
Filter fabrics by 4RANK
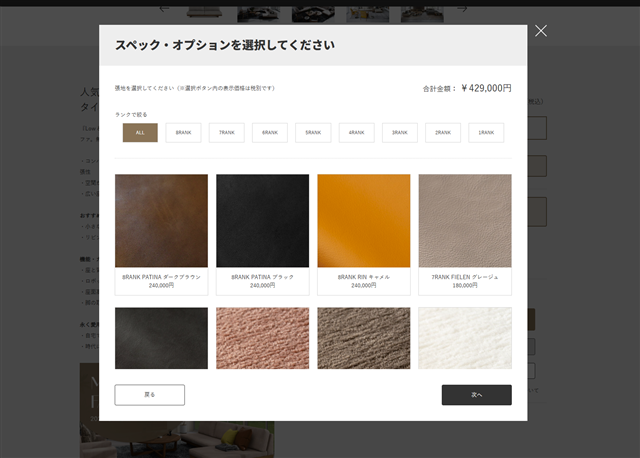(x=356, y=132)
